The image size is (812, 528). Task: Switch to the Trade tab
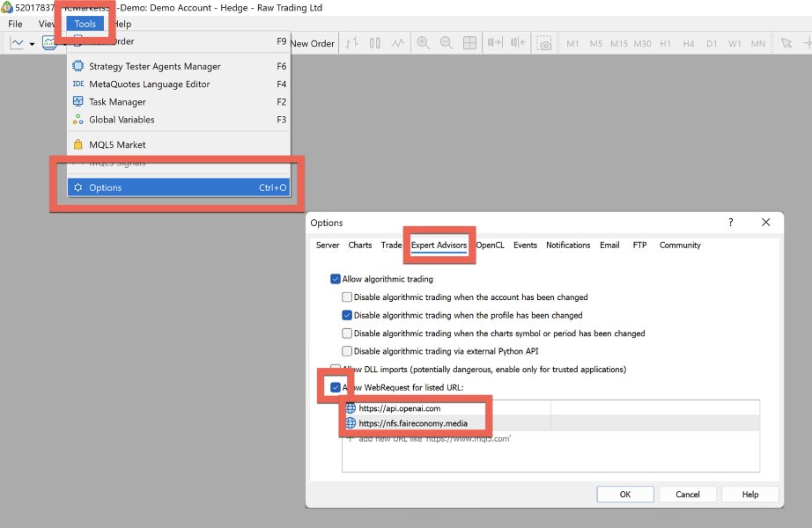tap(391, 246)
